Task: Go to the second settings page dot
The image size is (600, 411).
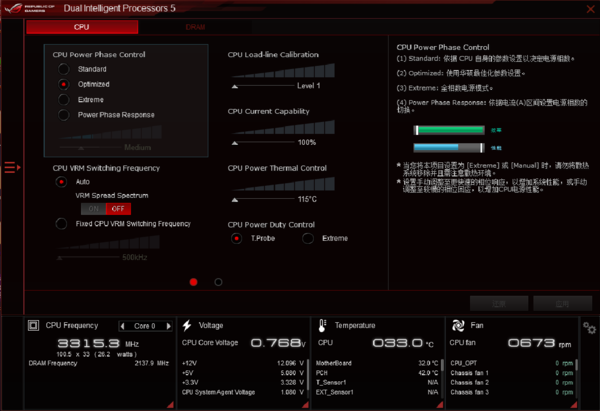Action: click(218, 282)
